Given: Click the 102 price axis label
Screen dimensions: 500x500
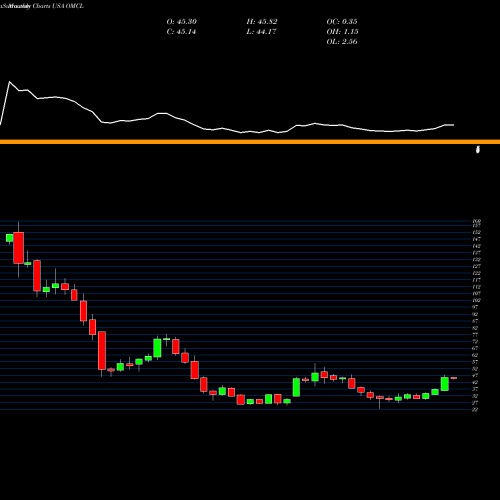Looking at the screenshot, I should pos(477,300).
